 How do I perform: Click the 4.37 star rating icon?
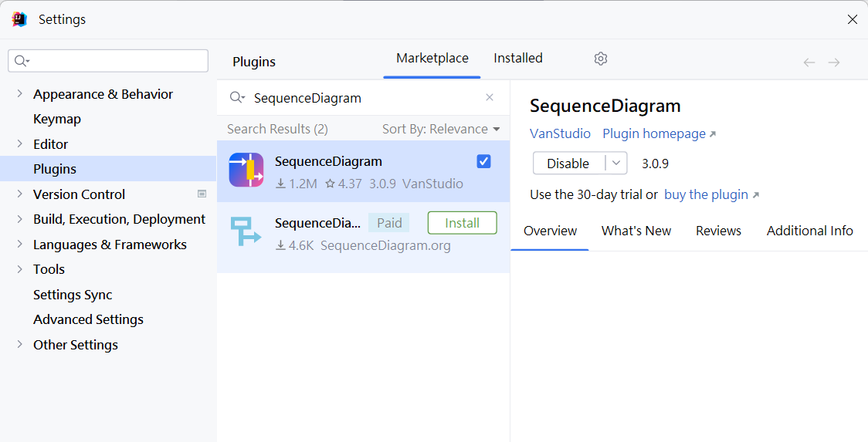coord(330,184)
